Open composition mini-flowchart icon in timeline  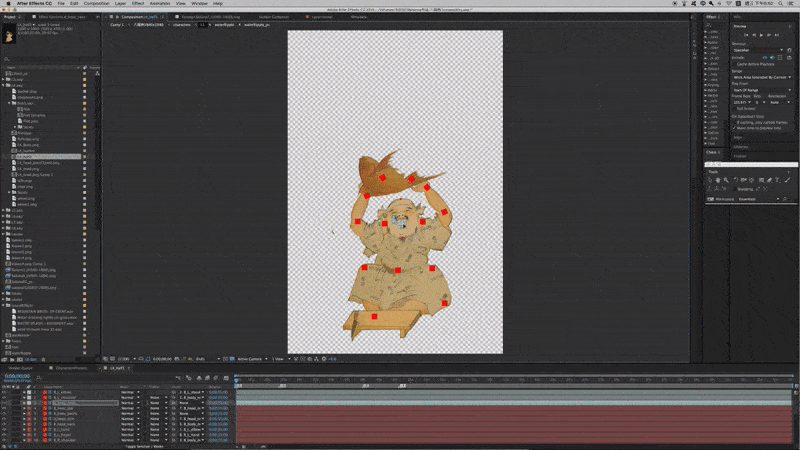pos(178,378)
